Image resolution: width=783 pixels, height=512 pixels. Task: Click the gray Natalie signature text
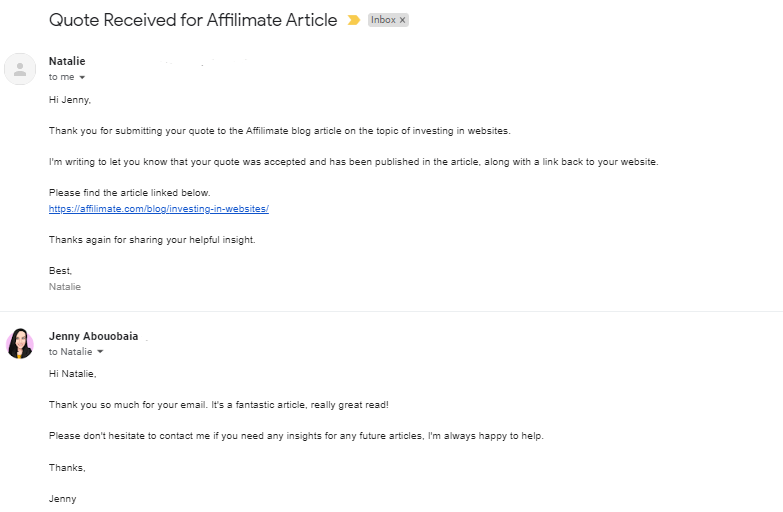pyautogui.click(x=65, y=286)
